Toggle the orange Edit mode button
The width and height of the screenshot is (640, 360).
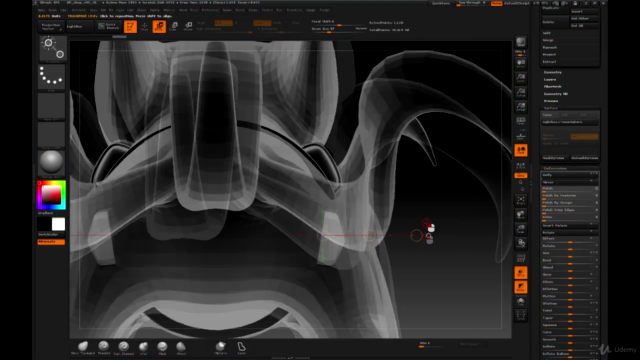[130, 27]
